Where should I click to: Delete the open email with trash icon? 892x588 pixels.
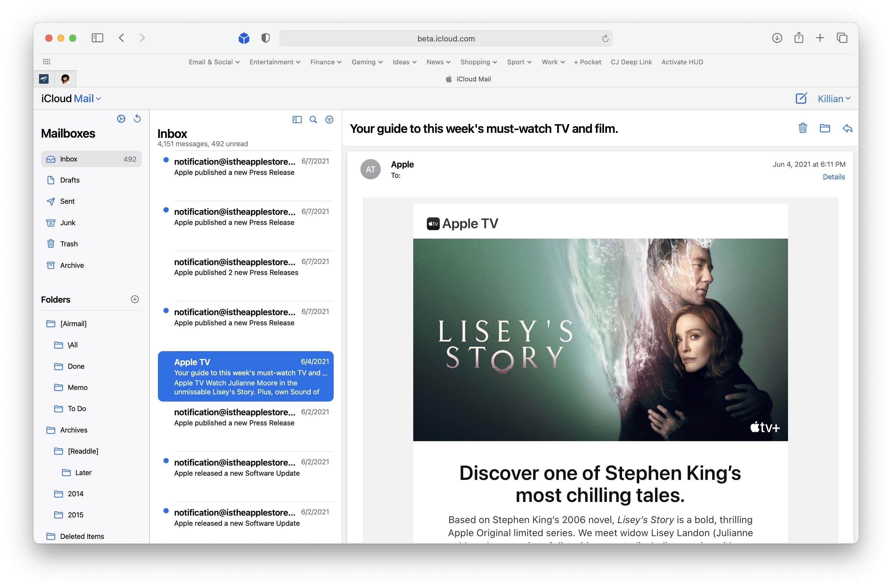[x=802, y=128]
